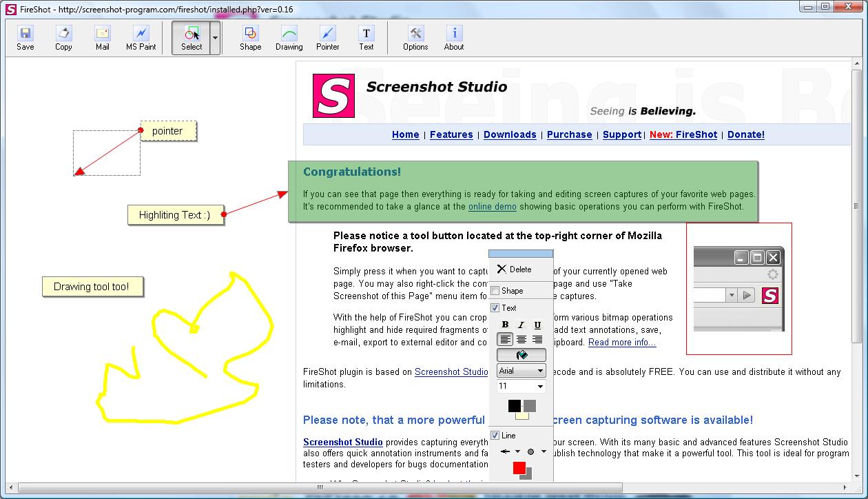Click the Screenshot Studio S logo
Viewport: 868px width, 499px height.
[x=333, y=95]
